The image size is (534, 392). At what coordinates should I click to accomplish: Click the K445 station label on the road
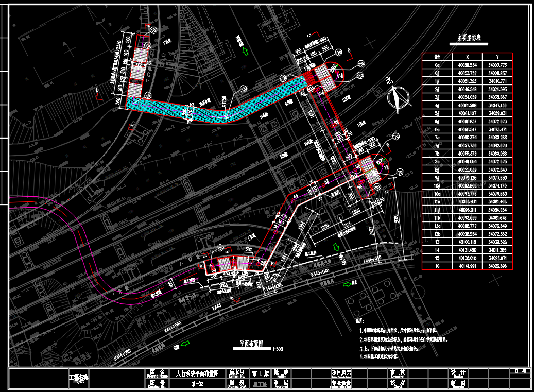(217, 307)
